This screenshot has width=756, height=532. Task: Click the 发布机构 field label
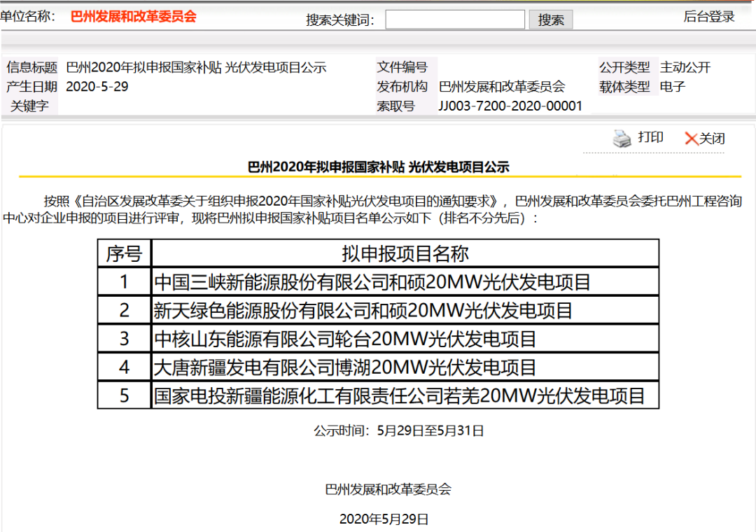pos(402,87)
